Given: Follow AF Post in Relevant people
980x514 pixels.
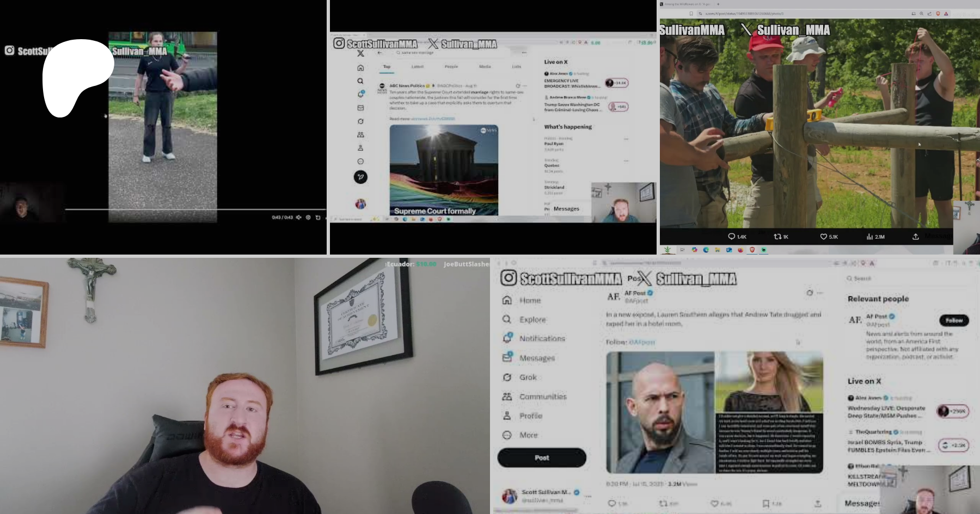Looking at the screenshot, I should point(953,320).
